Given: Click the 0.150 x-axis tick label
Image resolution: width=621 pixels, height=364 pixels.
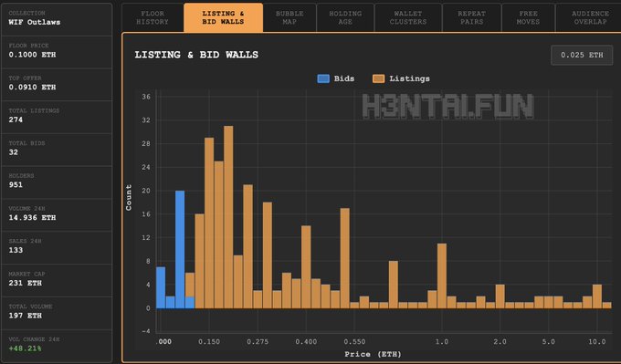Looking at the screenshot, I should tap(209, 341).
